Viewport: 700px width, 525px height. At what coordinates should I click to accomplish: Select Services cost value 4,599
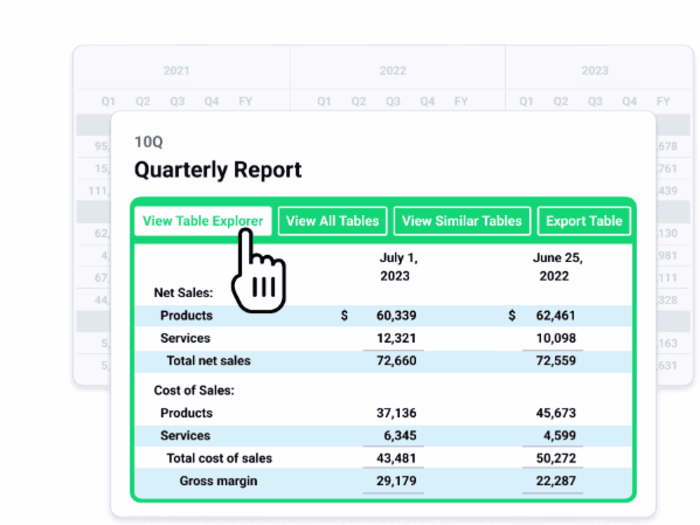click(x=559, y=436)
